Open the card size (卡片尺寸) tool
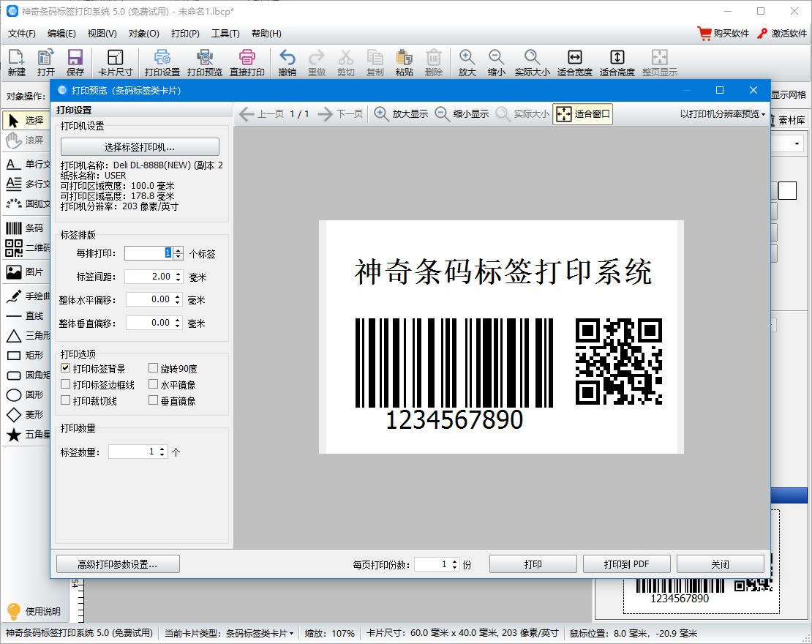The image size is (812, 644). (116, 63)
